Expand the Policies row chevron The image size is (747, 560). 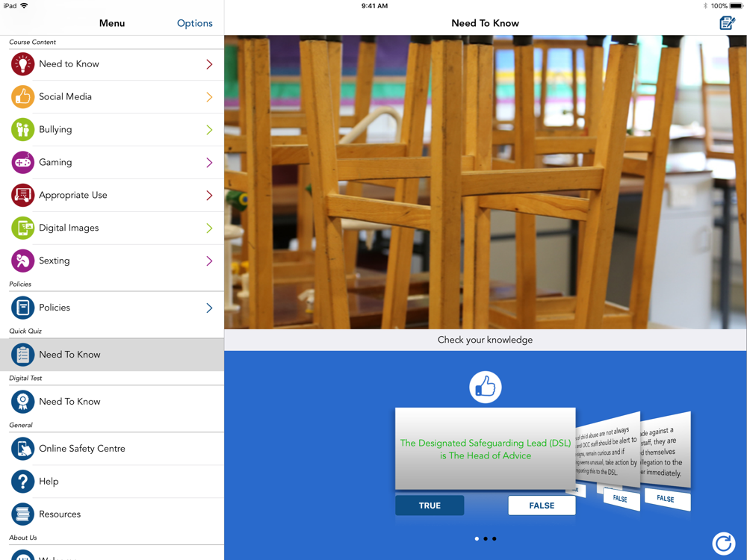tap(209, 308)
